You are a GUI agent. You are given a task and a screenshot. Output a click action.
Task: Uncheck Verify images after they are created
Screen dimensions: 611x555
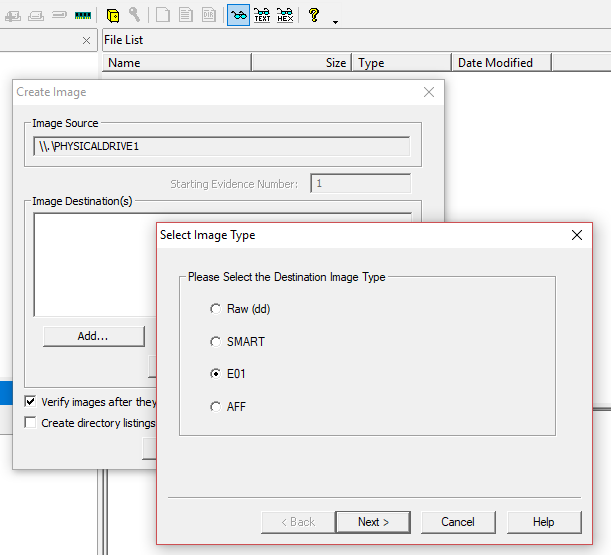pos(30,401)
